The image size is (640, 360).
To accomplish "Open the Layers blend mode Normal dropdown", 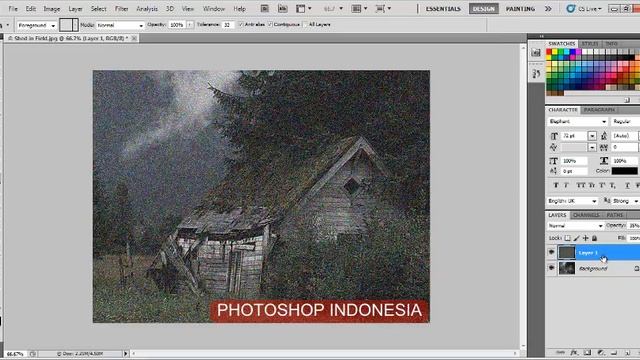I will (x=576, y=226).
